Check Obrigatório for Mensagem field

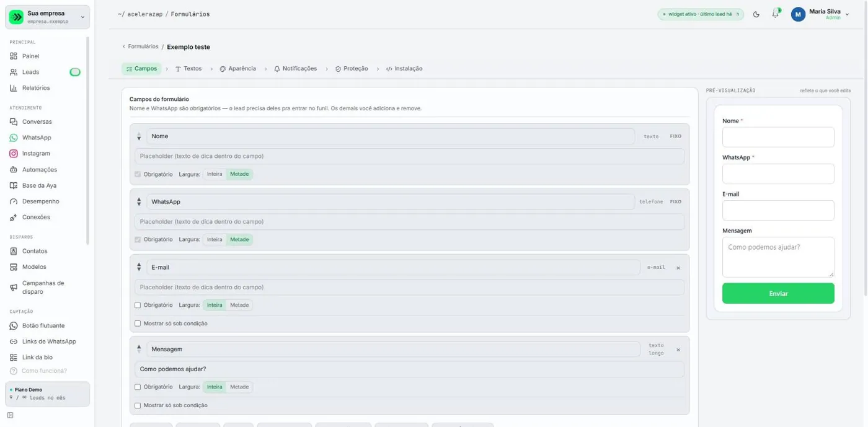point(138,387)
